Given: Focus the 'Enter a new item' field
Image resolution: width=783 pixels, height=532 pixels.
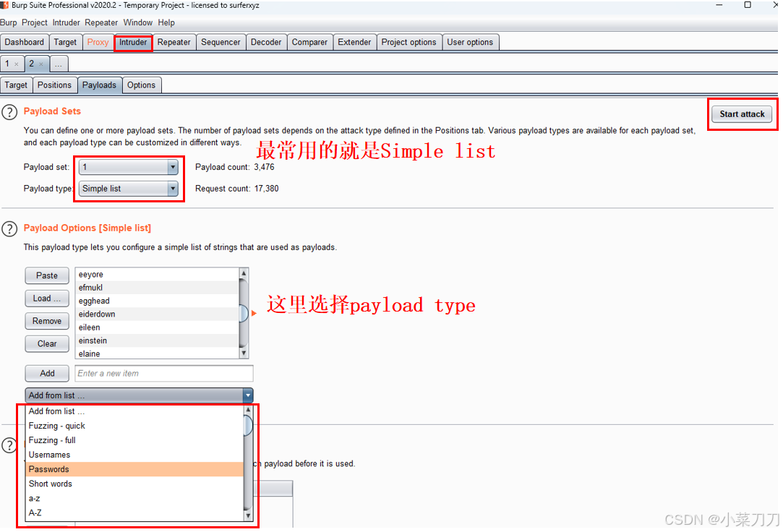Looking at the screenshot, I should tap(164, 373).
